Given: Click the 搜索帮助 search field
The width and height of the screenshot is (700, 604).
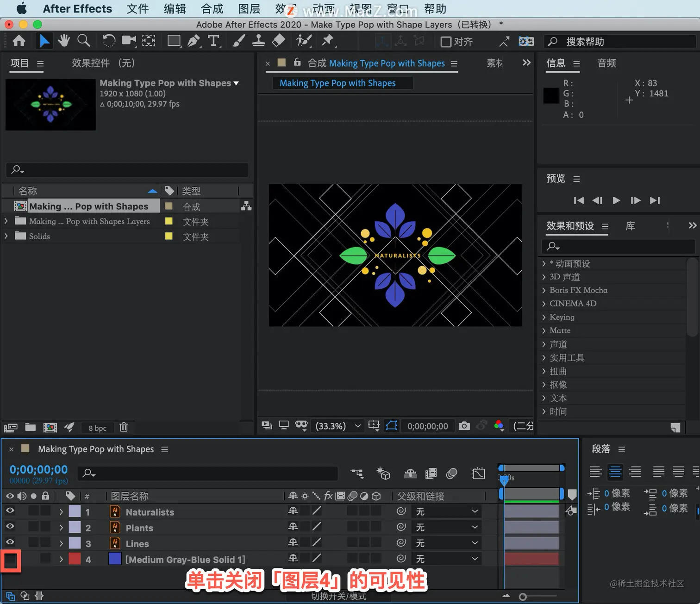Looking at the screenshot, I should [x=620, y=42].
